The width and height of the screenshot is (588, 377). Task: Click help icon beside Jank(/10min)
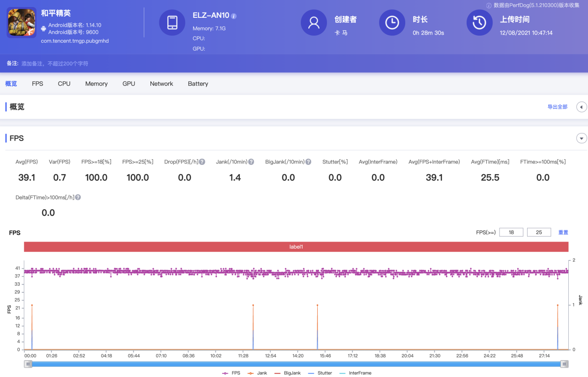tap(251, 162)
